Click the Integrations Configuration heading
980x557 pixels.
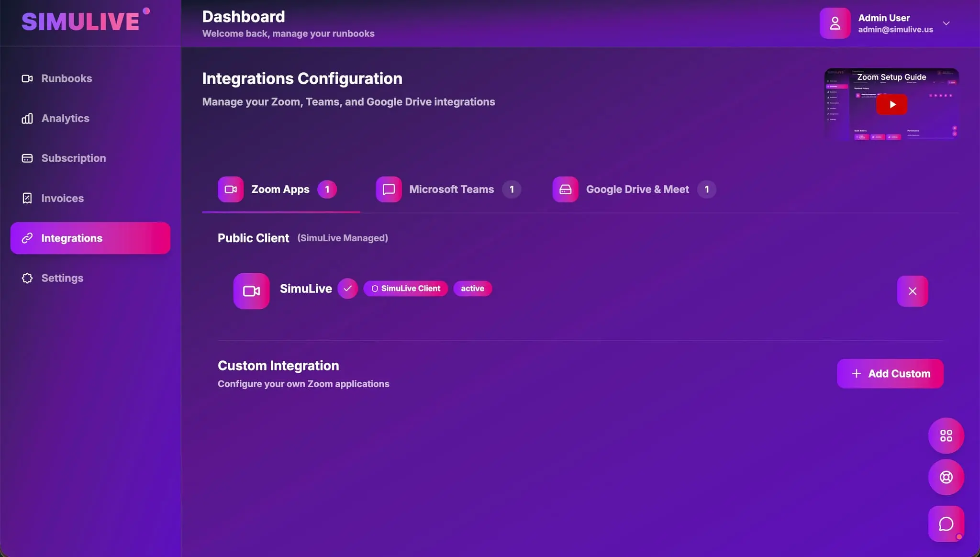[302, 78]
